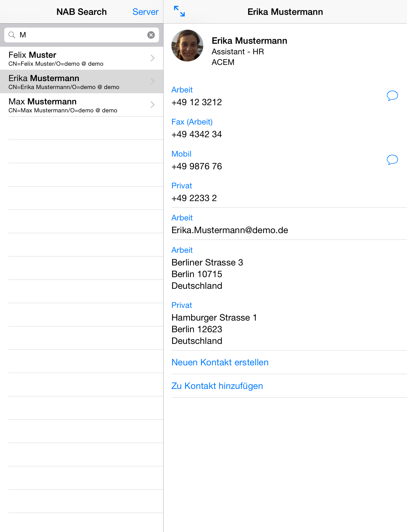
Task: Clear the search field with the X icon
Action: (151, 35)
